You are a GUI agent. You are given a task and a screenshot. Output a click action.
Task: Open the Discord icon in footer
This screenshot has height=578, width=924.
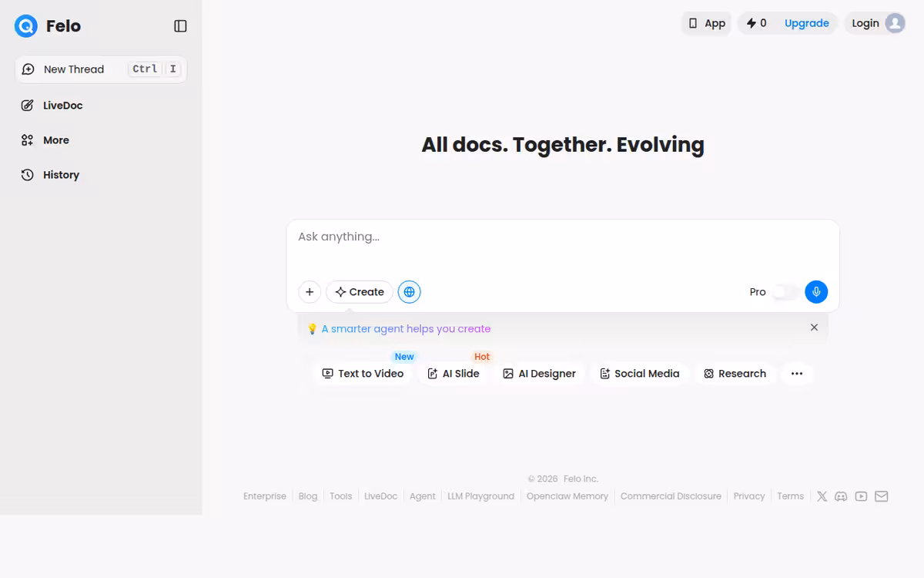coord(841,496)
